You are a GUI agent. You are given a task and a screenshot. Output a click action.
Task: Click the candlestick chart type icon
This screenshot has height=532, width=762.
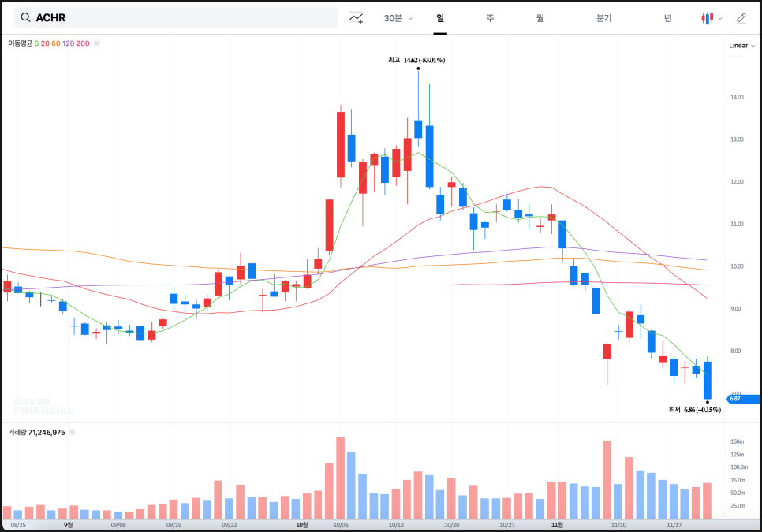click(x=708, y=18)
